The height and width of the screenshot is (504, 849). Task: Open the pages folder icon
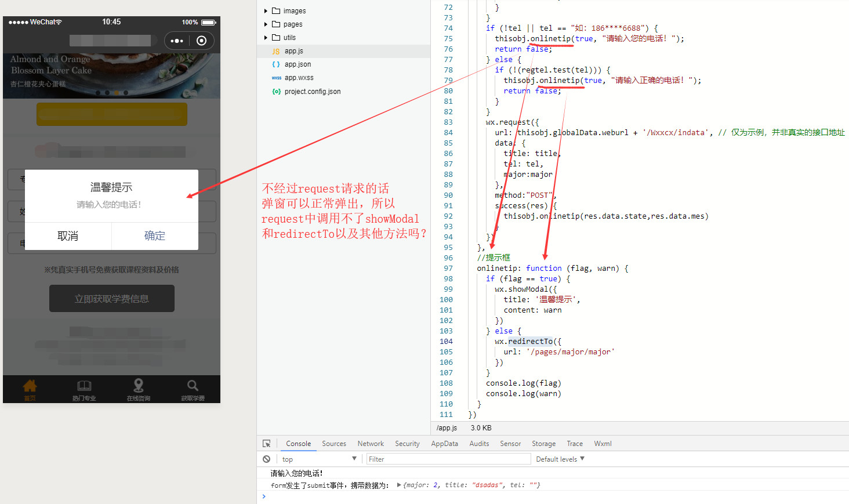[276, 24]
